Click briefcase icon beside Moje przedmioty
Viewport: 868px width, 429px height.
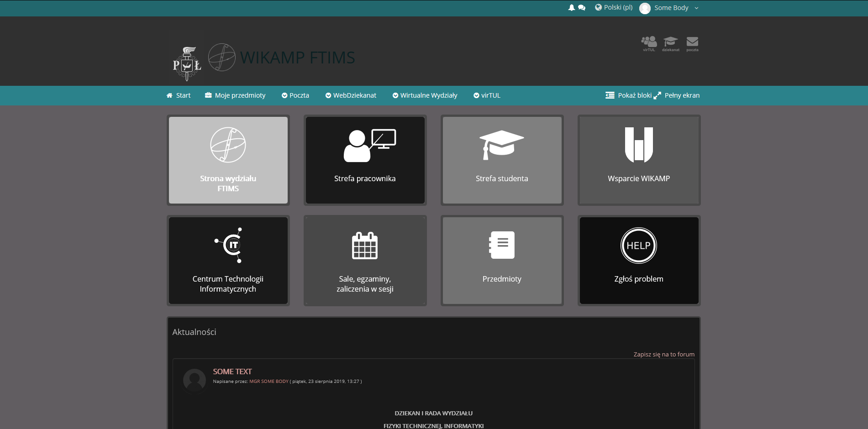[x=208, y=95]
